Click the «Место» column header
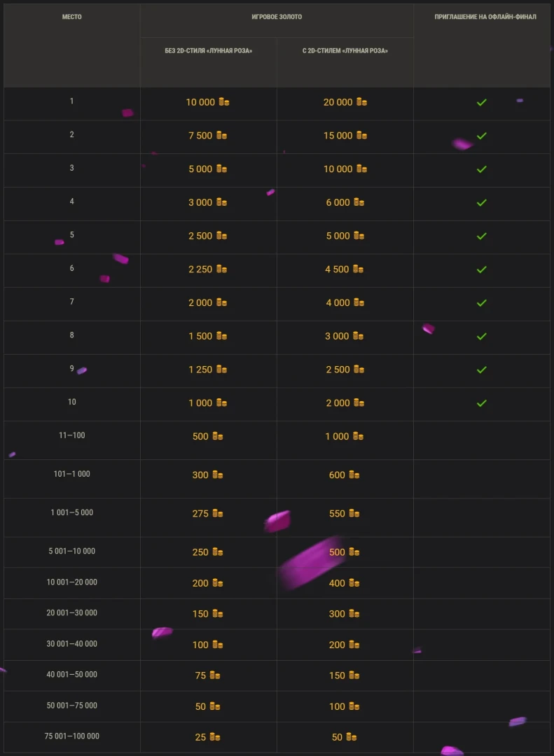This screenshot has width=554, height=756. [71, 17]
